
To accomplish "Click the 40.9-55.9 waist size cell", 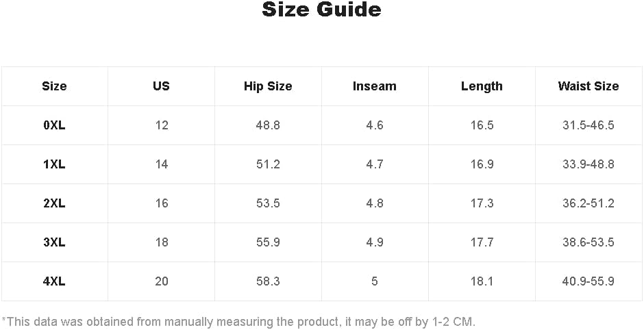I will pyautogui.click(x=589, y=281).
